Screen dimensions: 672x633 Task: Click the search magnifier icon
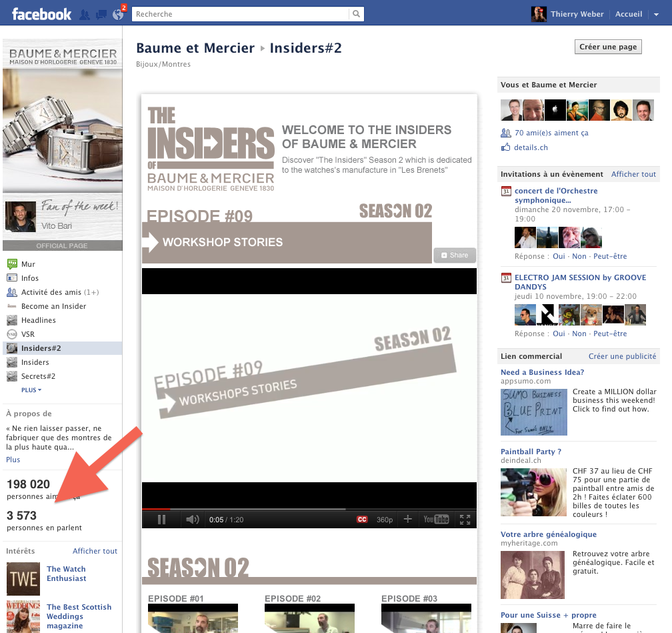(x=356, y=14)
